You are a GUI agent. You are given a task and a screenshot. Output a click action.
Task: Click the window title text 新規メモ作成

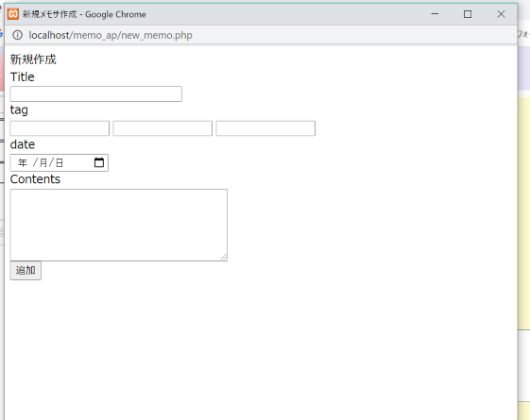point(50,14)
